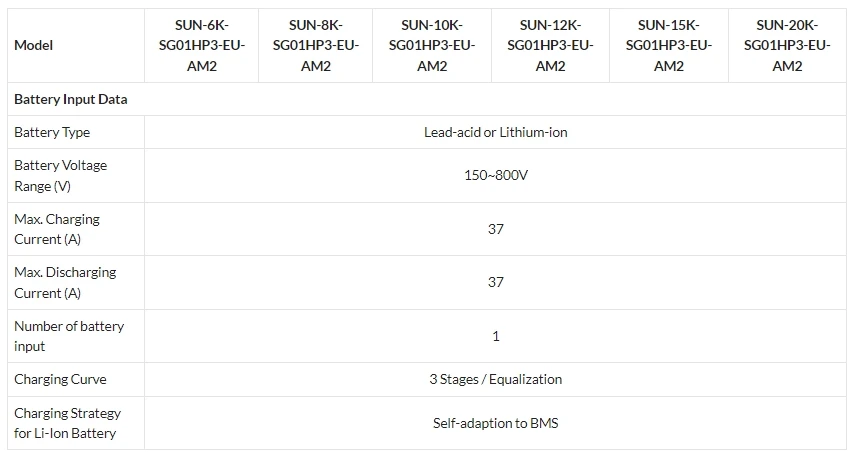The width and height of the screenshot is (858, 463).
Task: Click the Battery Input Data section heading
Action: pyautogui.click(x=70, y=100)
